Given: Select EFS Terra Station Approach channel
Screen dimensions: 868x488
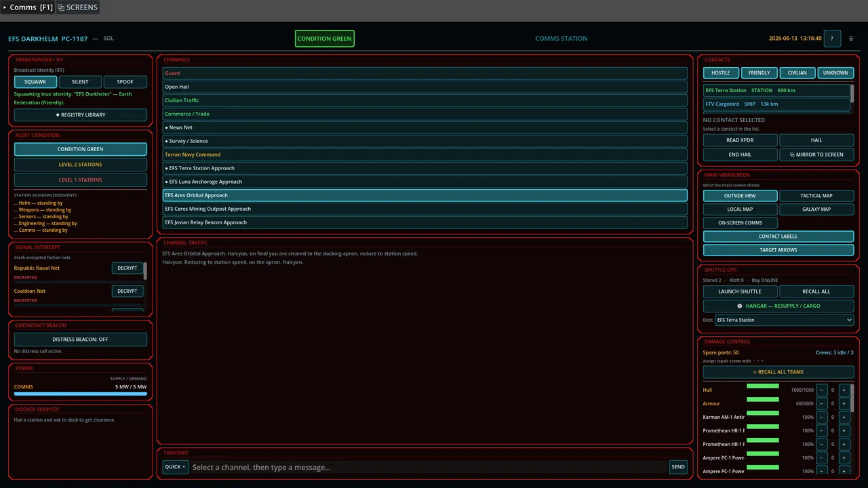Looking at the screenshot, I should click(425, 168).
